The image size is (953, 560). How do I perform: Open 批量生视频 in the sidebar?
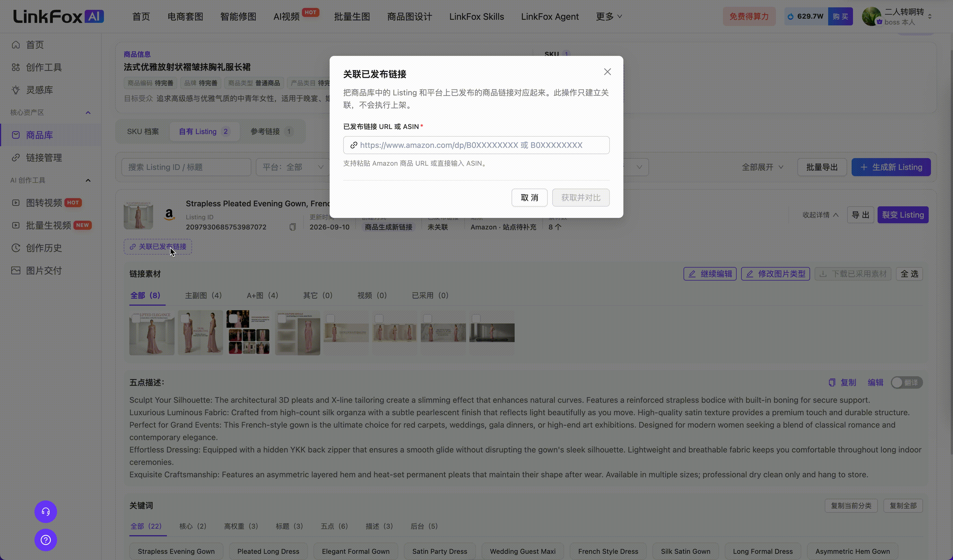(x=48, y=226)
